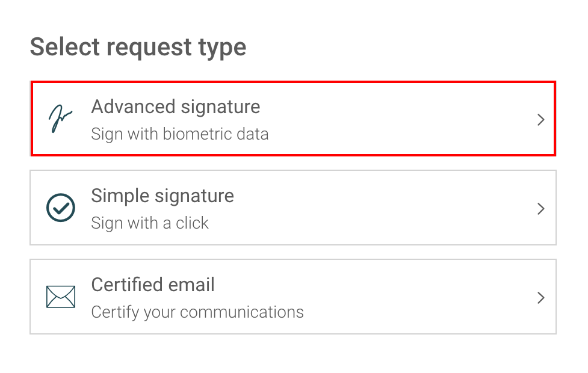Select the red-highlighted request type card
Screen dimensions: 588x373
tap(293, 119)
